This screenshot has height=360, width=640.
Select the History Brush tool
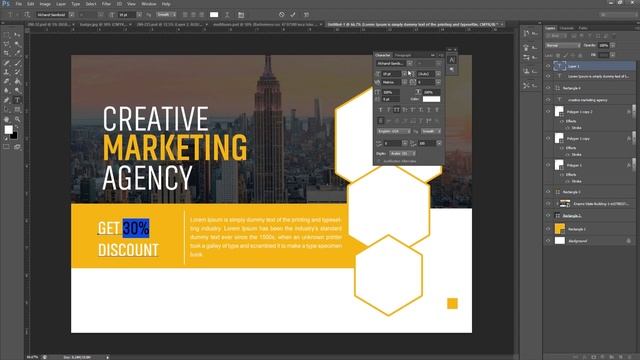(17, 72)
